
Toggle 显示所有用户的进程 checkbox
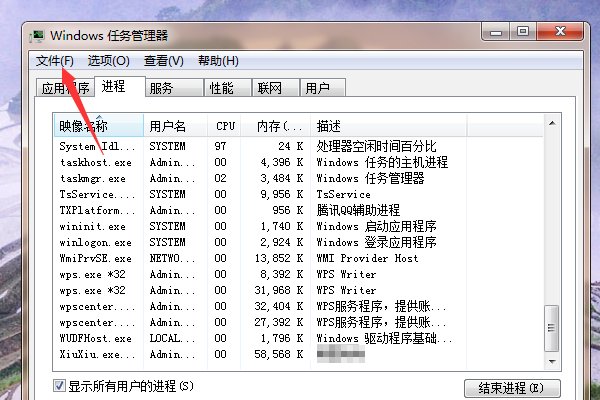click(x=59, y=385)
